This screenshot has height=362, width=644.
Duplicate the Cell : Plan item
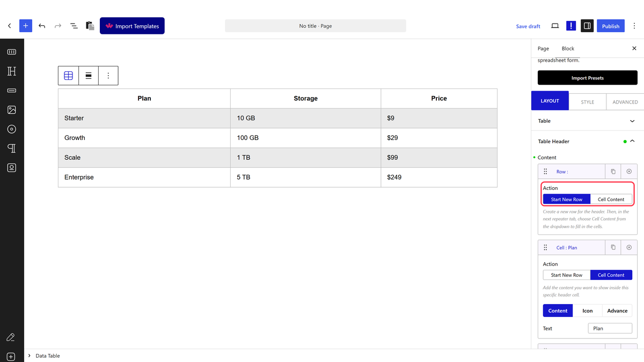pyautogui.click(x=613, y=248)
